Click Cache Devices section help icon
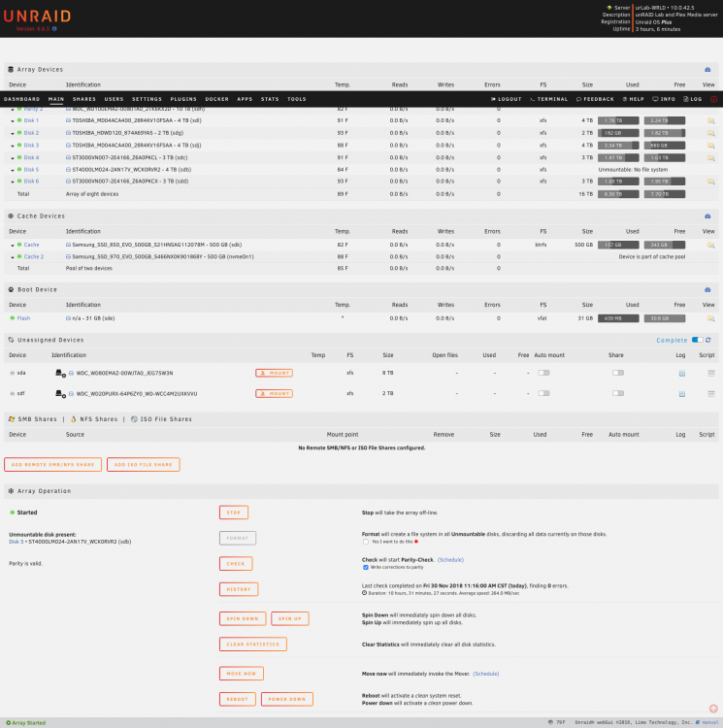 coord(707,216)
